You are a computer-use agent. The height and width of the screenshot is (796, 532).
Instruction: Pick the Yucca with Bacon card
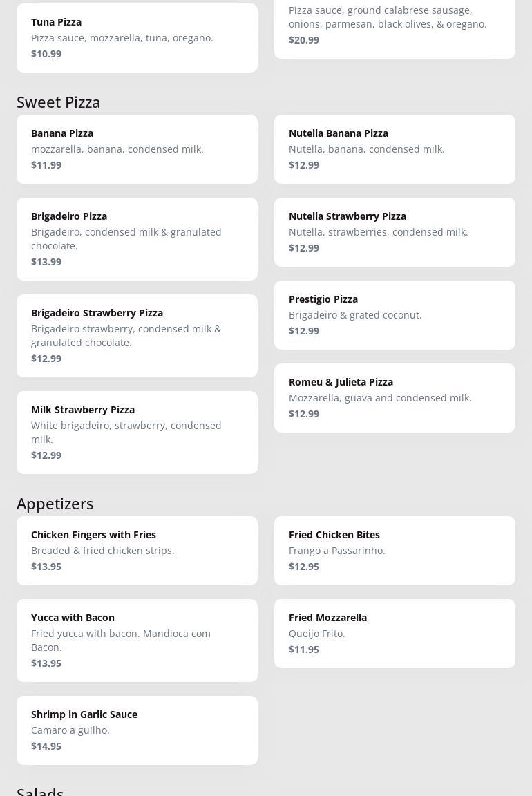tap(137, 640)
